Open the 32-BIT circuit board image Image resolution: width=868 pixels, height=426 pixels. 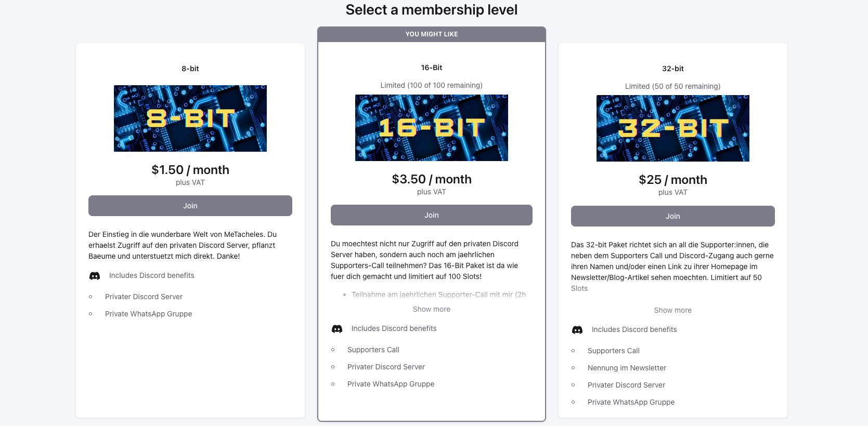[x=673, y=128]
